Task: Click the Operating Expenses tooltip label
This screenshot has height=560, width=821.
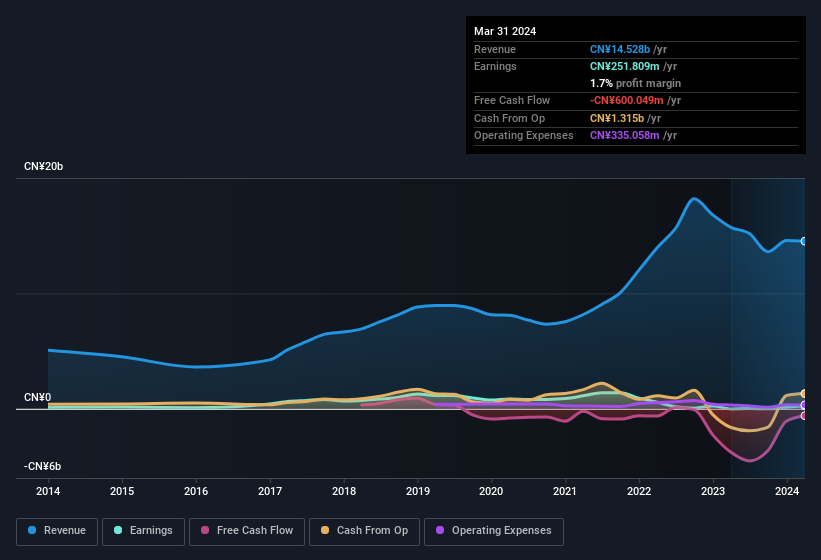Action: 524,136
